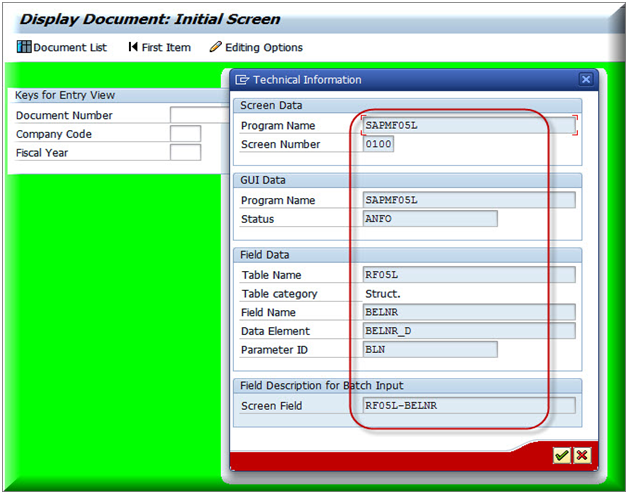This screenshot has width=628, height=494.
Task: Click the Struct. table category text
Action: click(x=382, y=294)
